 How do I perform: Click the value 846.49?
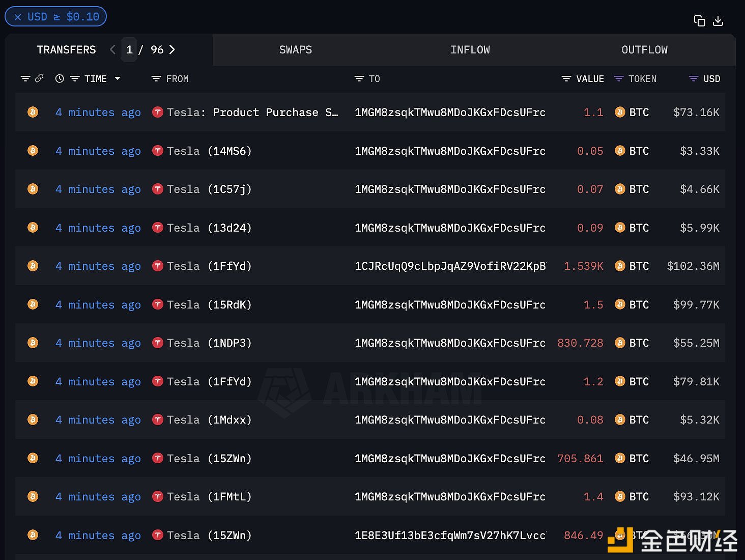(584, 535)
